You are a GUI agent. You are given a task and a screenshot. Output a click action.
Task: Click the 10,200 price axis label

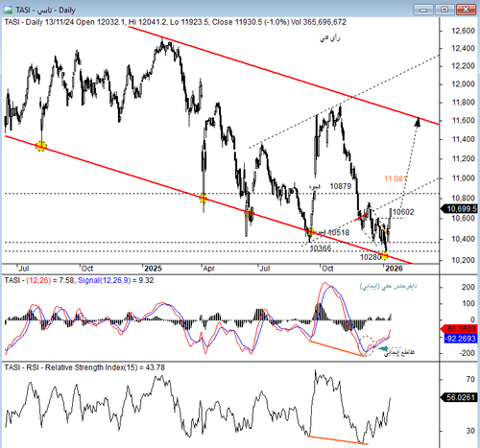tap(463, 260)
